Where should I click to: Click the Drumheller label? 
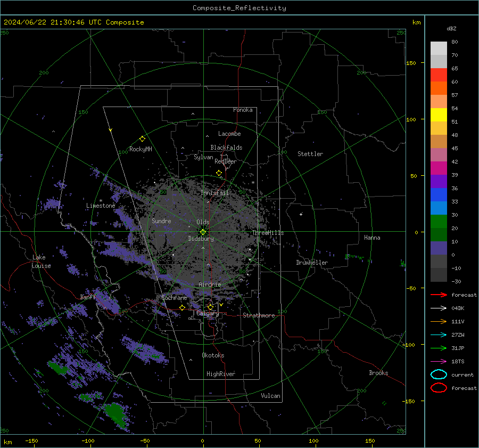click(x=312, y=263)
